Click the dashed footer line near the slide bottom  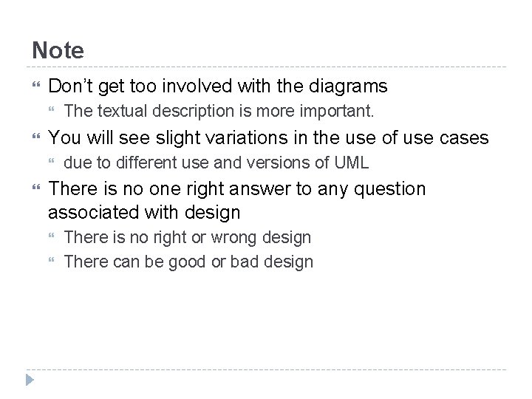[x=266, y=369]
